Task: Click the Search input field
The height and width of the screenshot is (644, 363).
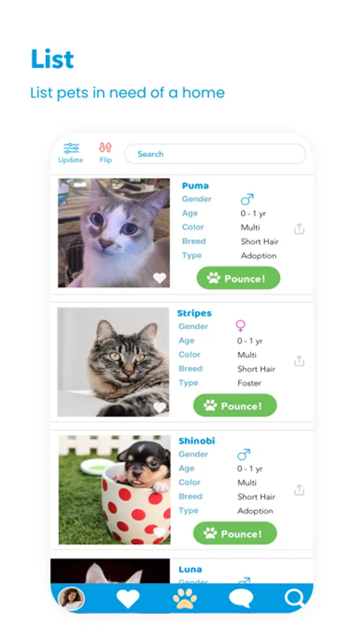Action: click(215, 154)
